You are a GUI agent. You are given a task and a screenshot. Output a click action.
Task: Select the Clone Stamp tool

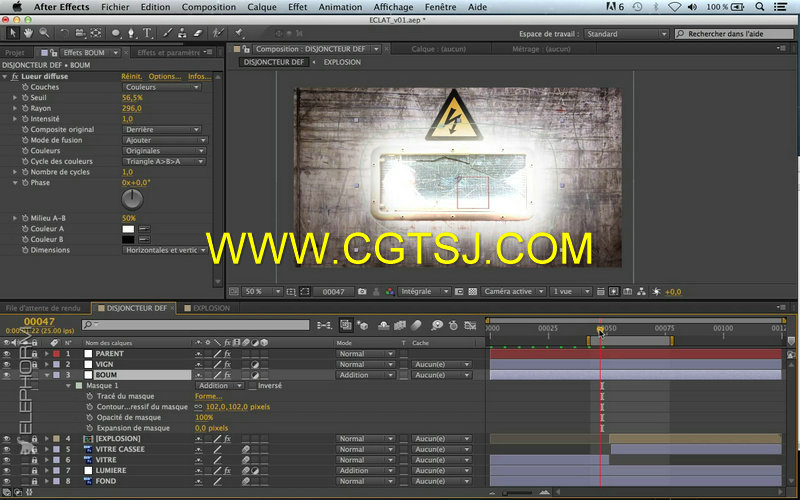point(182,33)
